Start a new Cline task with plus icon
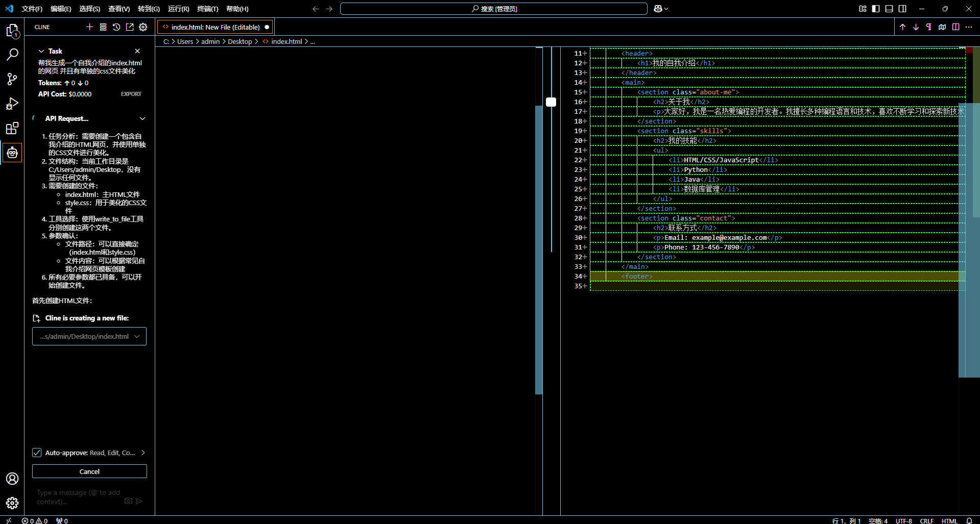 [x=90, y=27]
